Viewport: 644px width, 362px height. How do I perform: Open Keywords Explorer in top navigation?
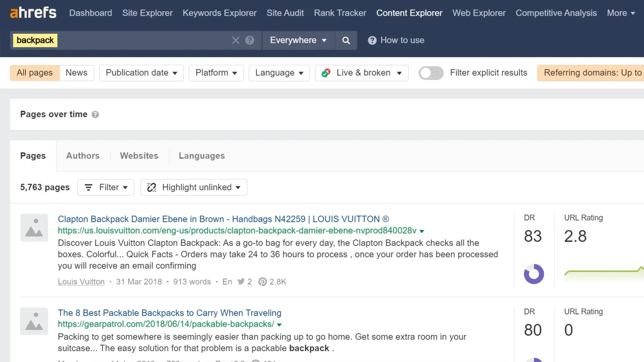pyautogui.click(x=219, y=13)
